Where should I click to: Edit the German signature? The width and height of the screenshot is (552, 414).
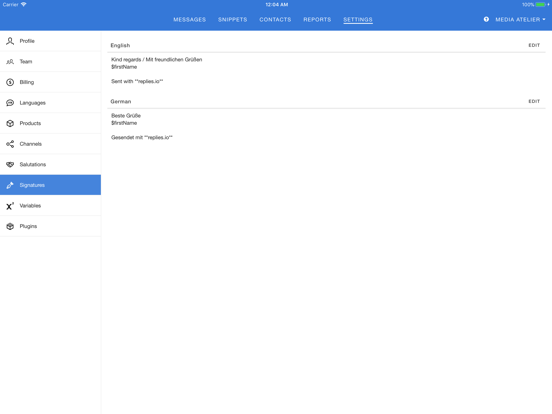coord(534,101)
